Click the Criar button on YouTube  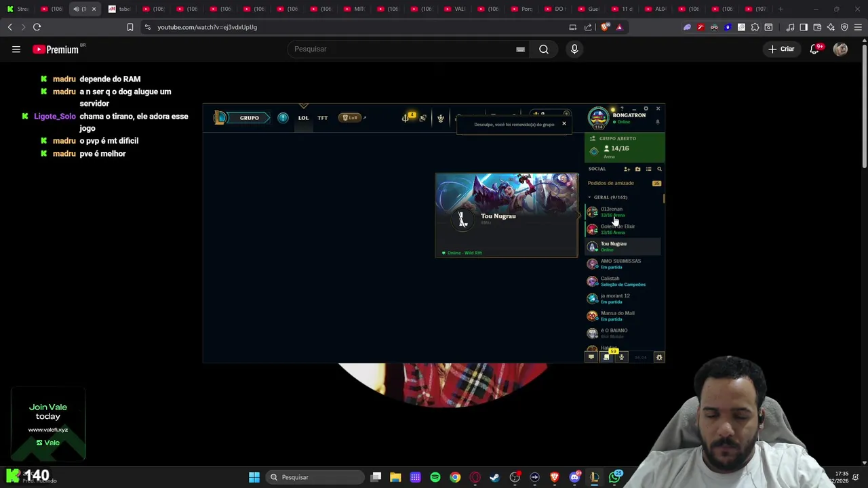tap(781, 49)
